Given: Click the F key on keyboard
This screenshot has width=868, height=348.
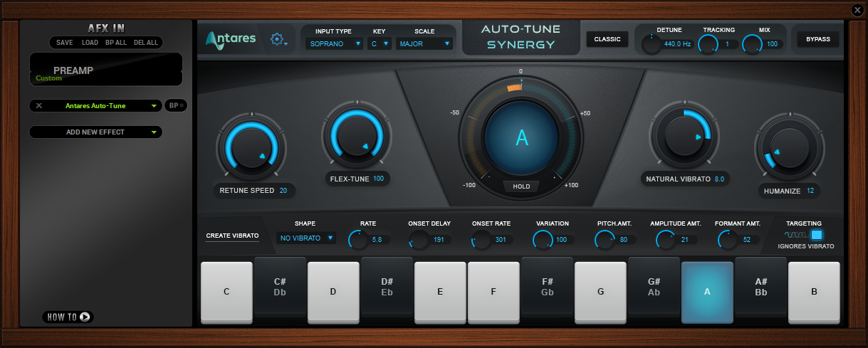Looking at the screenshot, I should pyautogui.click(x=493, y=291).
